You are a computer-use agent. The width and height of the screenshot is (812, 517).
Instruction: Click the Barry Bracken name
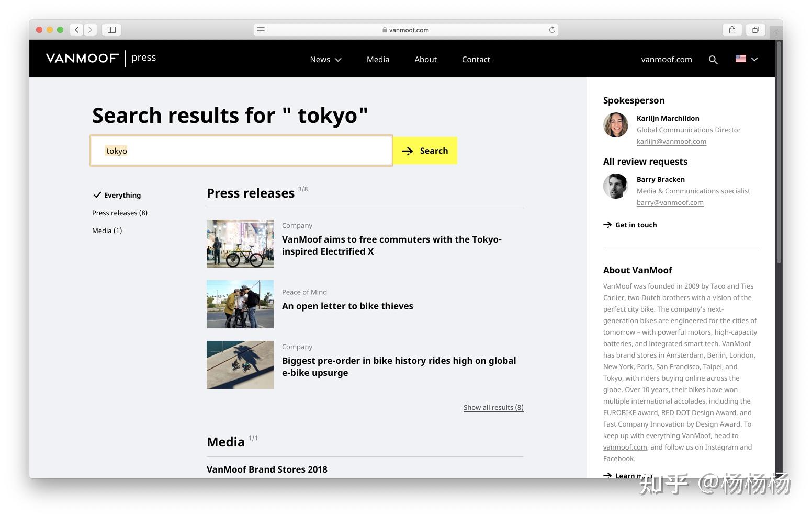tap(661, 179)
